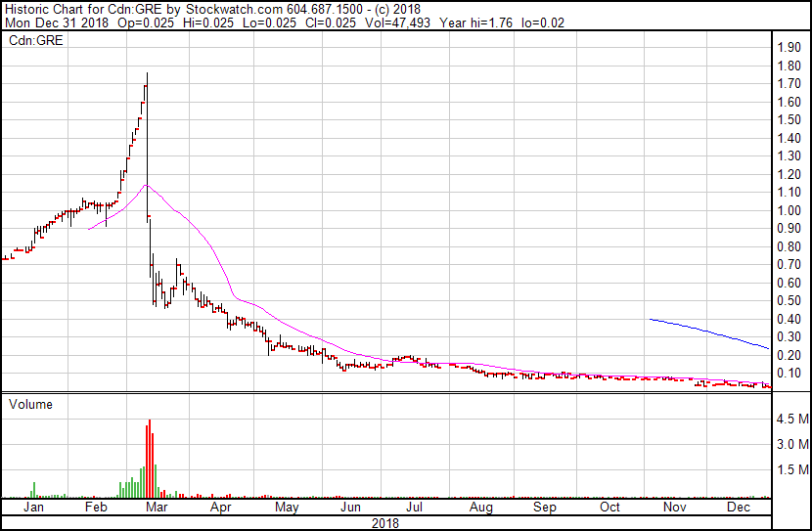Click the Aug month label
Screen dimensions: 812x531
pyautogui.click(x=481, y=507)
